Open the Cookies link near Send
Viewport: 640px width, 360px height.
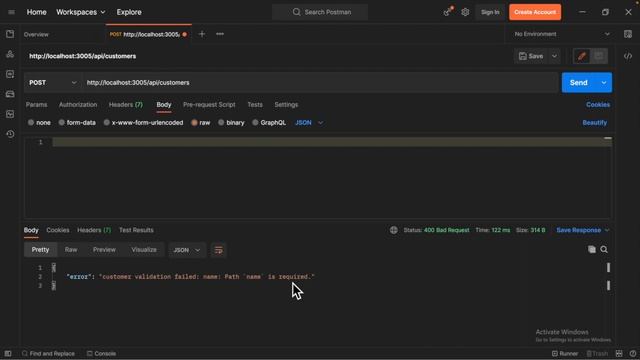pyautogui.click(x=598, y=104)
